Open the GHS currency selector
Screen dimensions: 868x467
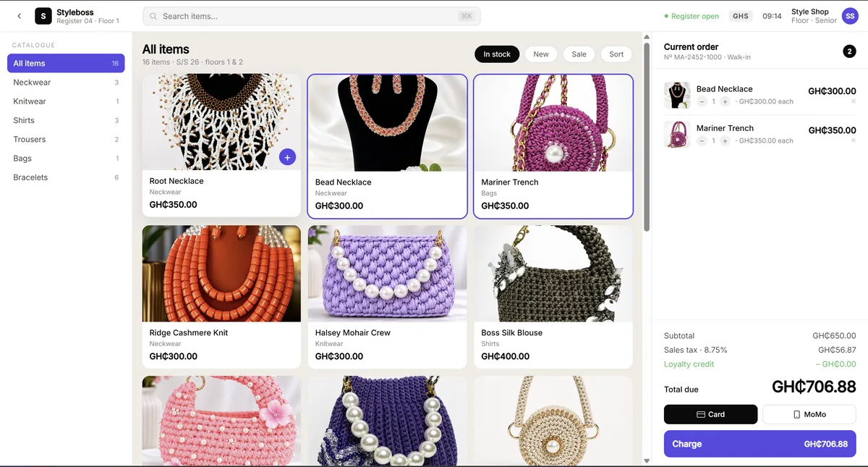pyautogui.click(x=741, y=16)
